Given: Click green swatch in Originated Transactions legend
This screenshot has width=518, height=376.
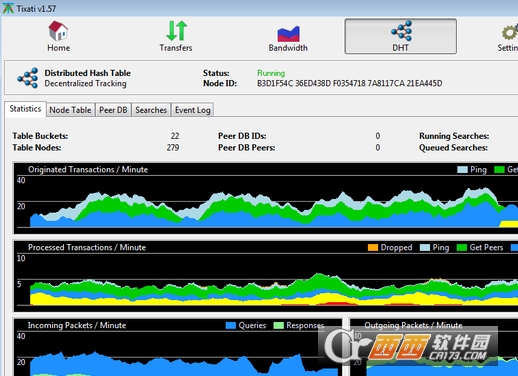Looking at the screenshot, I should coord(499,170).
